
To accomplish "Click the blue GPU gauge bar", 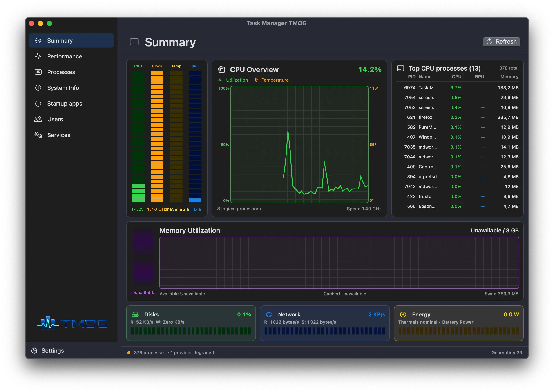I will [195, 136].
